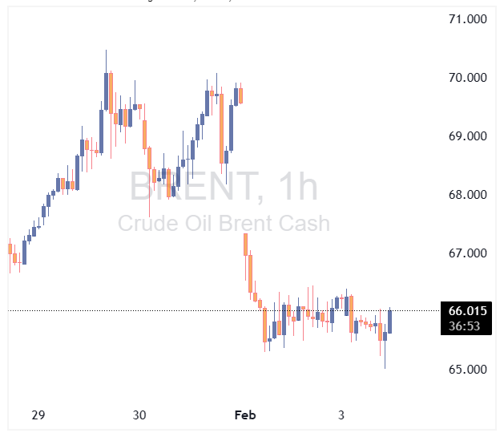504x445 pixels.
Task: Jump to the Feb time axis label
Action: (x=244, y=415)
